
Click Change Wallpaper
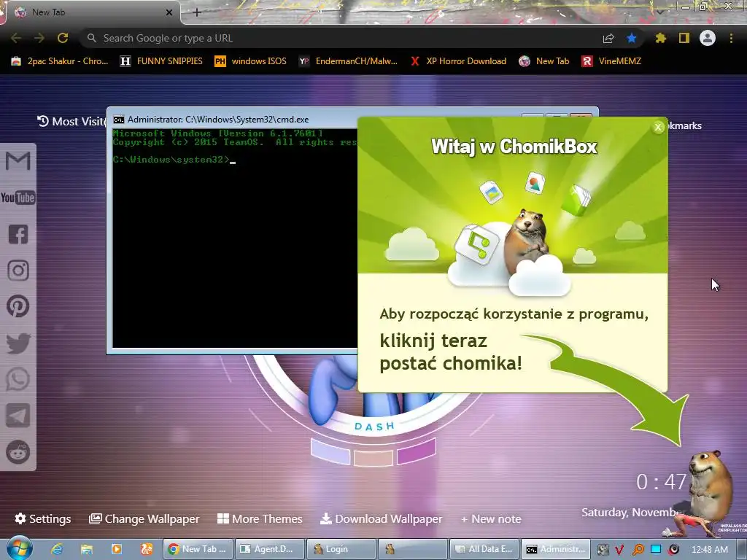coord(144,518)
